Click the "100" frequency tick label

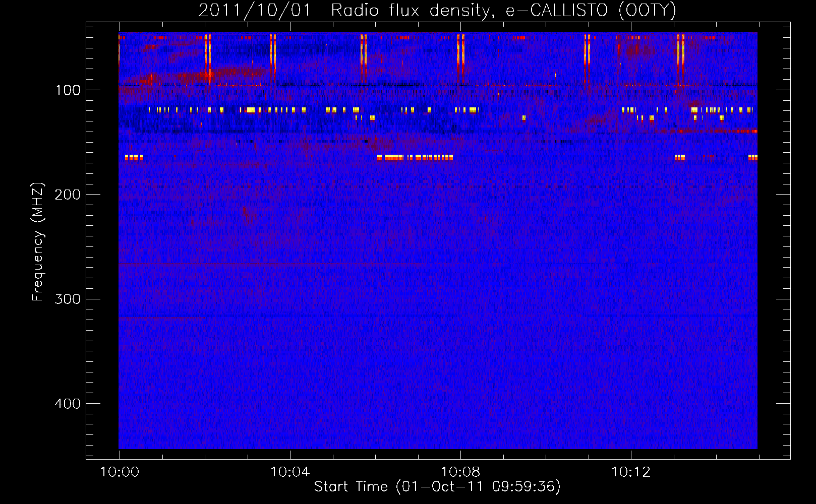point(68,90)
